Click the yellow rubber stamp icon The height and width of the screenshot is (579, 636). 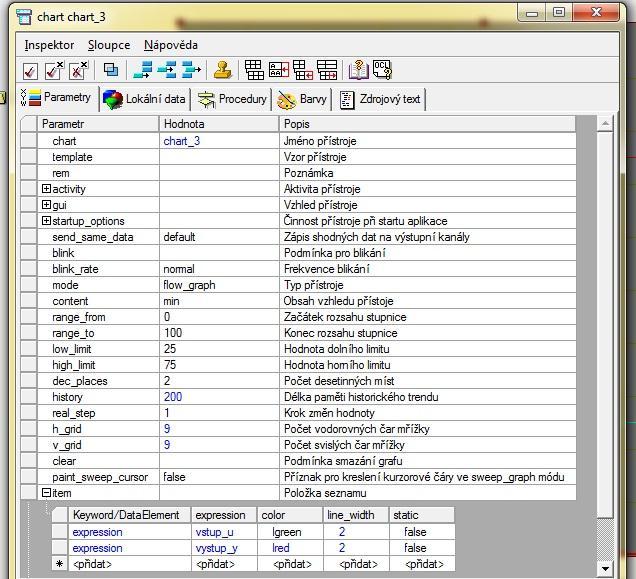[223, 70]
